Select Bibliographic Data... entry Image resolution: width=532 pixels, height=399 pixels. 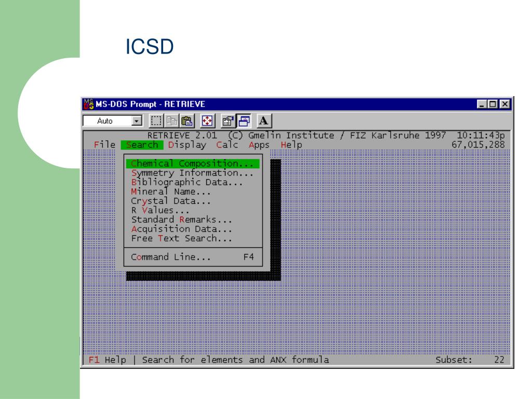tap(193, 182)
